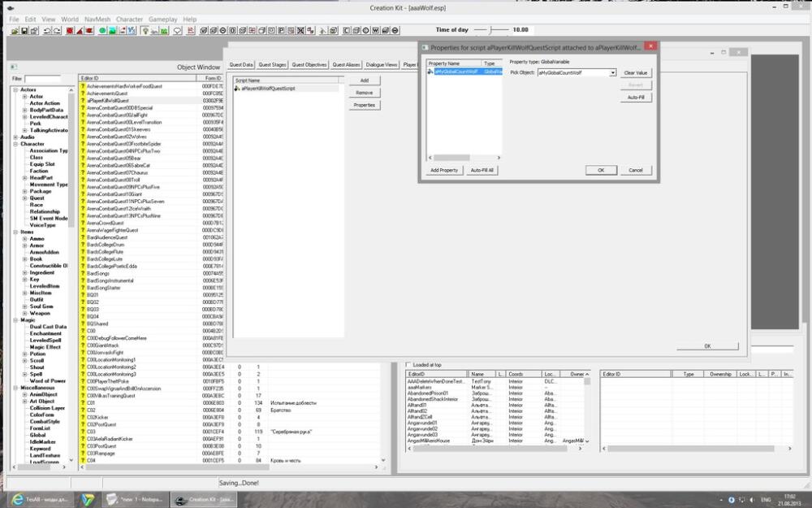Expand the Weapon tree node
Viewport: 812px width, 508px height.
point(24,313)
